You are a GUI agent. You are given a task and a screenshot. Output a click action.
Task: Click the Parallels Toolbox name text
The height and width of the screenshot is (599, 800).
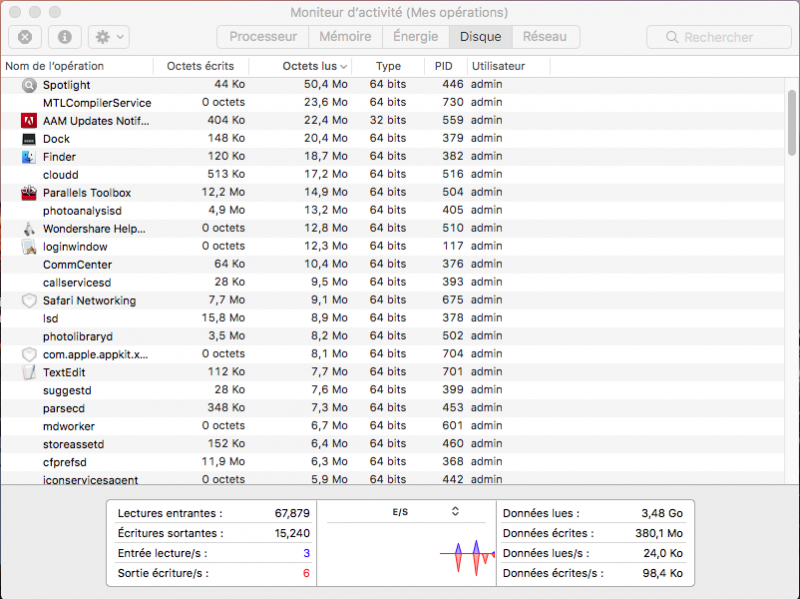[87, 192]
